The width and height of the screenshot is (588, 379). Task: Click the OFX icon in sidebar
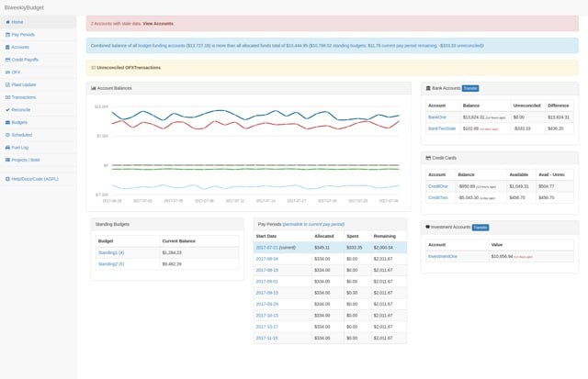(7, 72)
